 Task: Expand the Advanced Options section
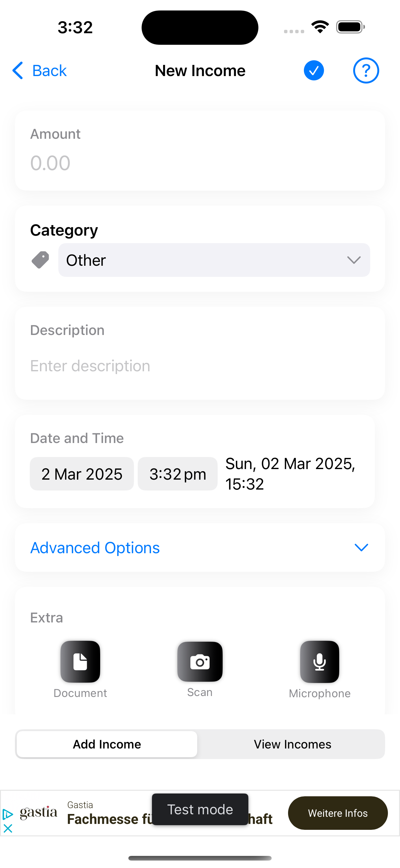(200, 547)
